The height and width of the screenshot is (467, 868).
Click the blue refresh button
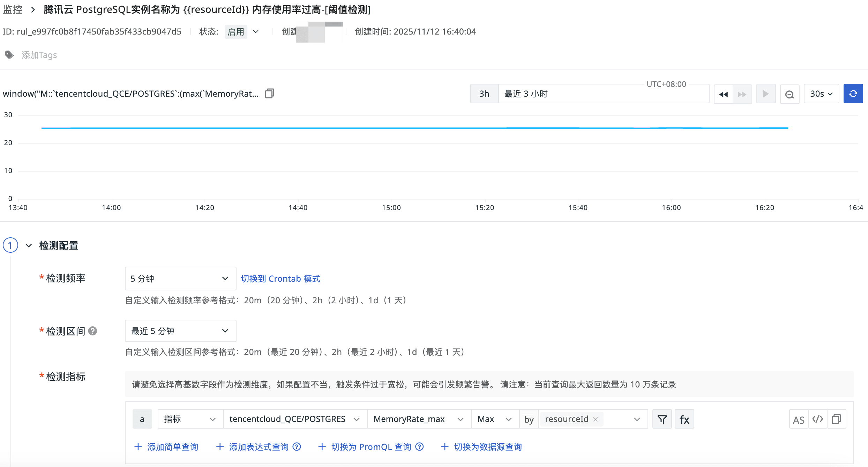853,94
